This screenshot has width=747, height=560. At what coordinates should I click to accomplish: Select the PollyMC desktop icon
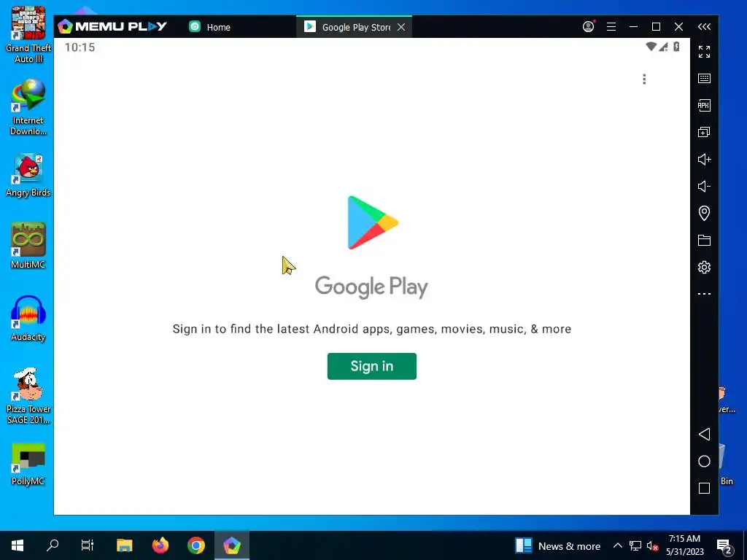(x=28, y=464)
